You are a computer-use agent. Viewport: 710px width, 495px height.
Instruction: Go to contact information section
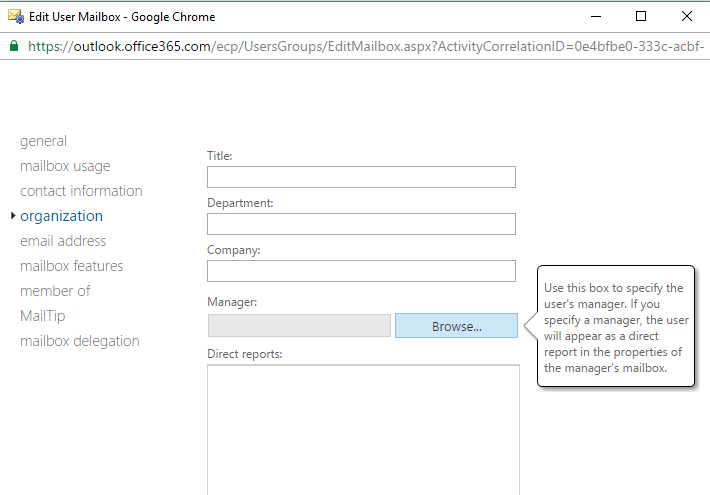[81, 191]
